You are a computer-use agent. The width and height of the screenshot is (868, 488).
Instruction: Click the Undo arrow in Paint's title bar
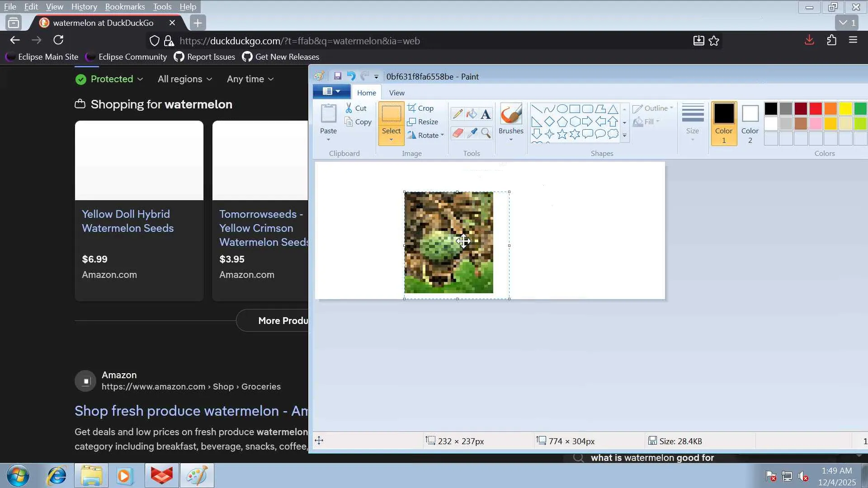tap(351, 76)
